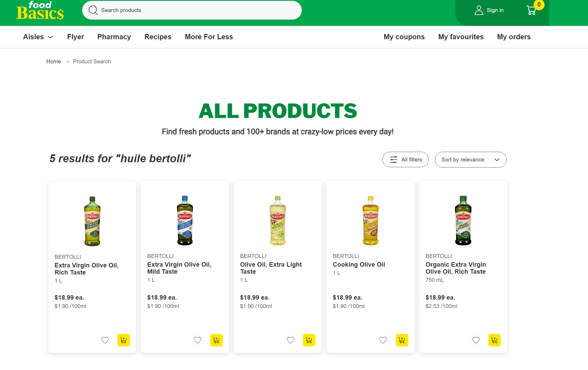Open the Flyer page
Viewport: 588px width, 370px height.
(x=76, y=37)
